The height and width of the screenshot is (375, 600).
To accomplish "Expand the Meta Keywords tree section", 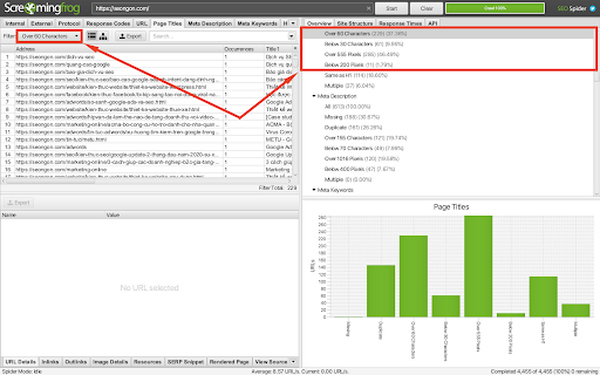I will click(314, 190).
